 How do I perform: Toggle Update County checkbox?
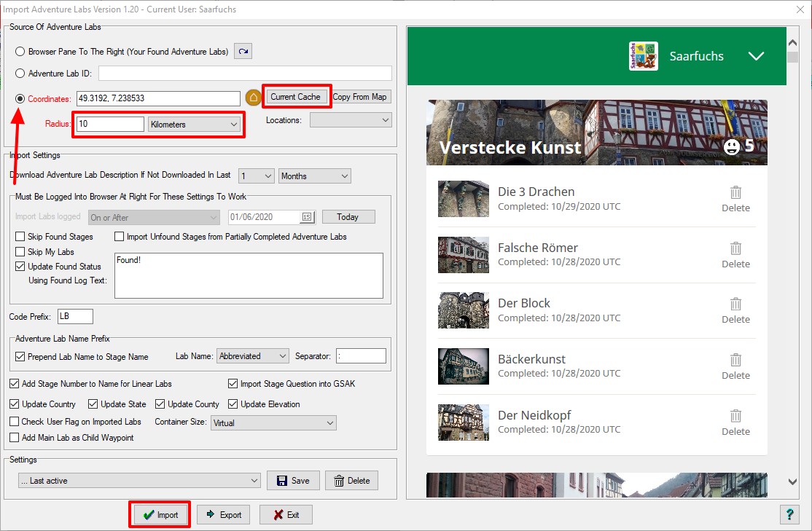pos(160,404)
